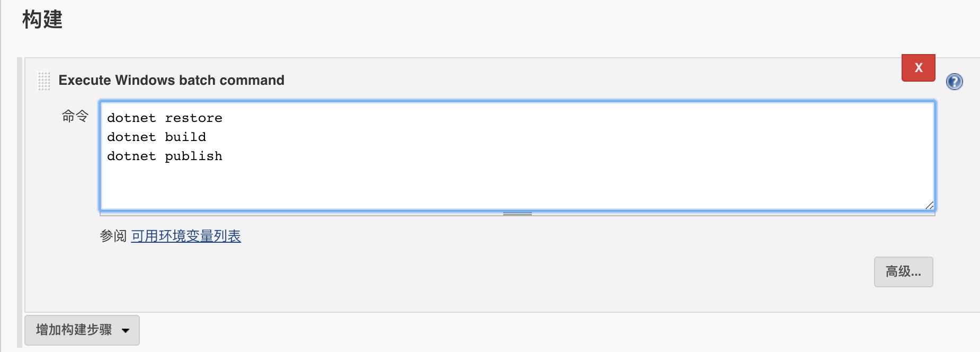This screenshot has width=980, height=352.
Task: Click the word "build" in the command box
Action: pos(185,137)
